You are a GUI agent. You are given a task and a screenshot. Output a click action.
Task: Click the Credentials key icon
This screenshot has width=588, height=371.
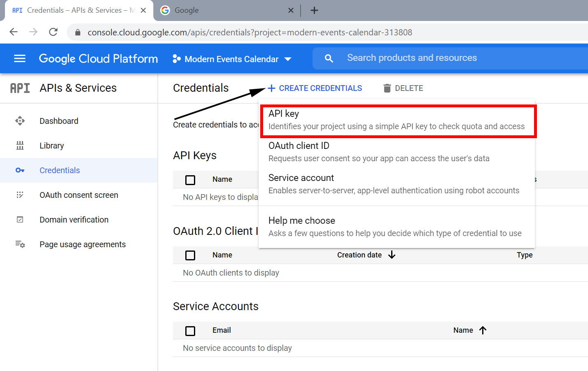(20, 170)
